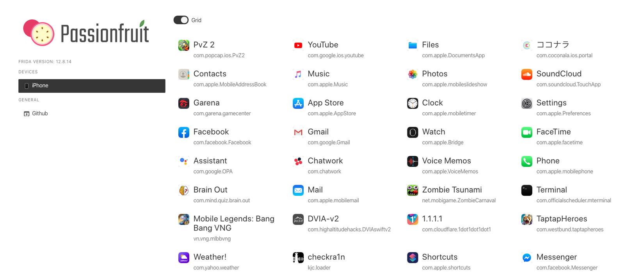Click the checkra1n app icon
Viewport: 644px width, 276px height.
(x=298, y=258)
